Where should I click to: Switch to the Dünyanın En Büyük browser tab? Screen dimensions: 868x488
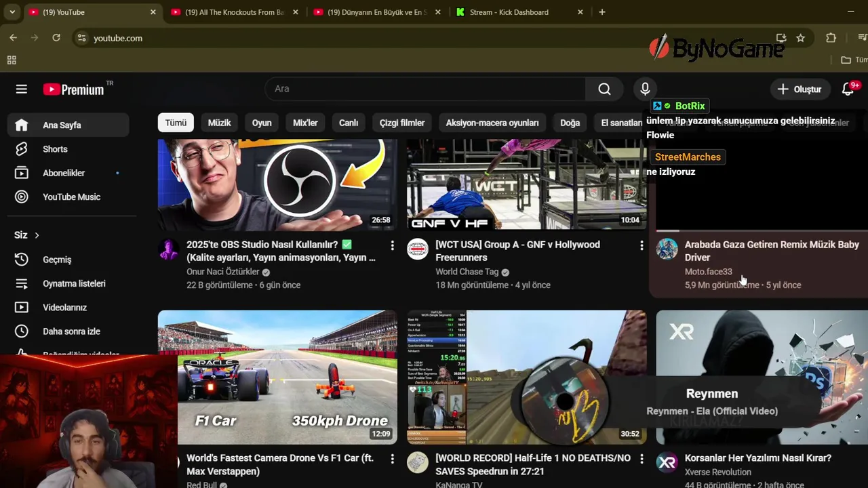click(x=376, y=12)
